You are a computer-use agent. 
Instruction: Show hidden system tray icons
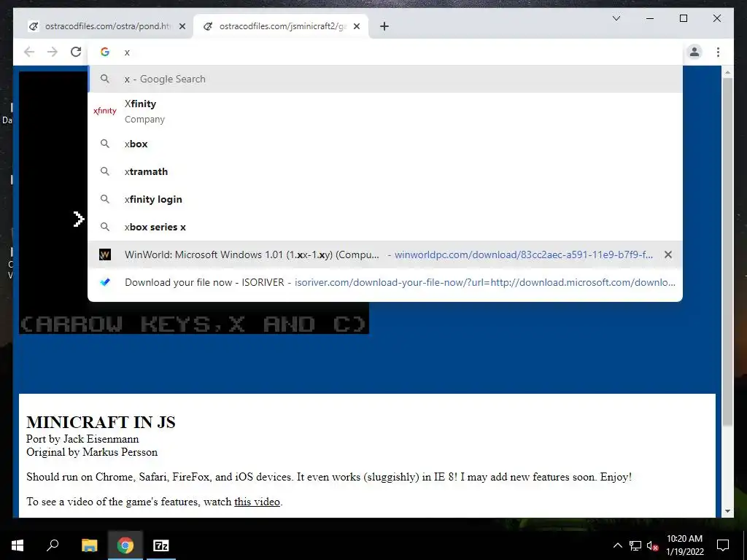(x=617, y=545)
